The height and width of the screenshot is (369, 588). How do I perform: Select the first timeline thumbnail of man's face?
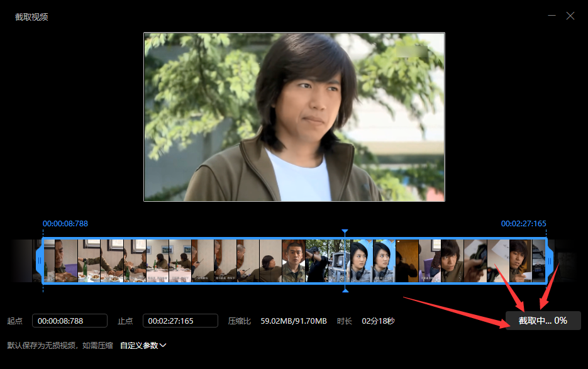click(65, 260)
